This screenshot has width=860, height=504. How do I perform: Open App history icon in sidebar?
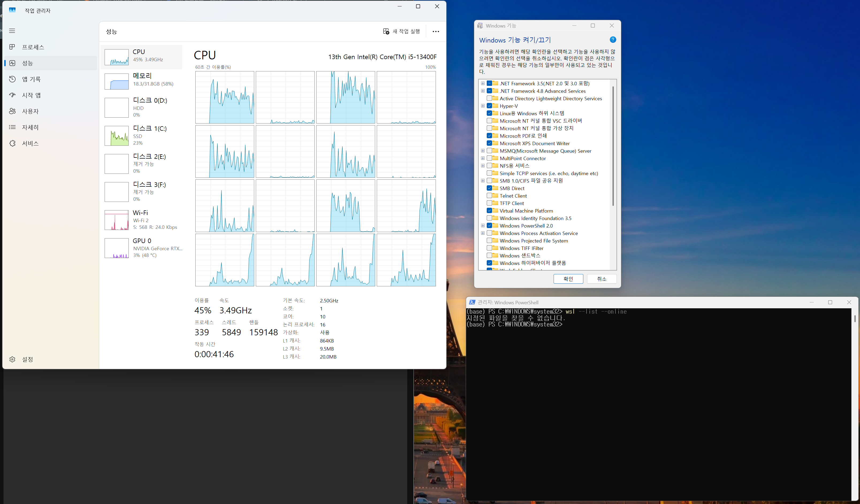(x=12, y=79)
